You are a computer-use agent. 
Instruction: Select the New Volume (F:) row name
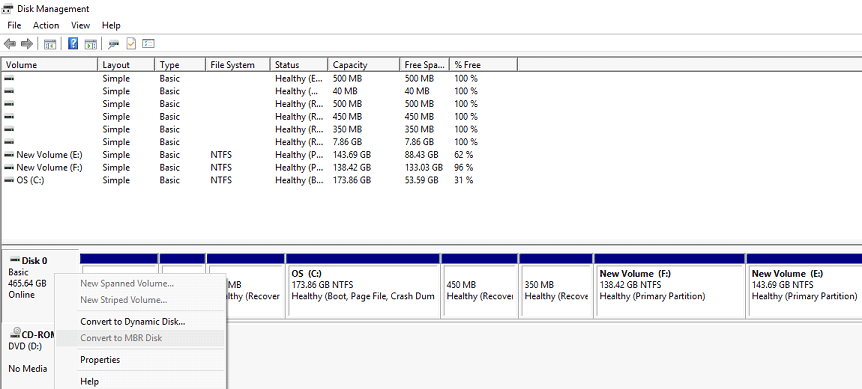pyautogui.click(x=49, y=168)
